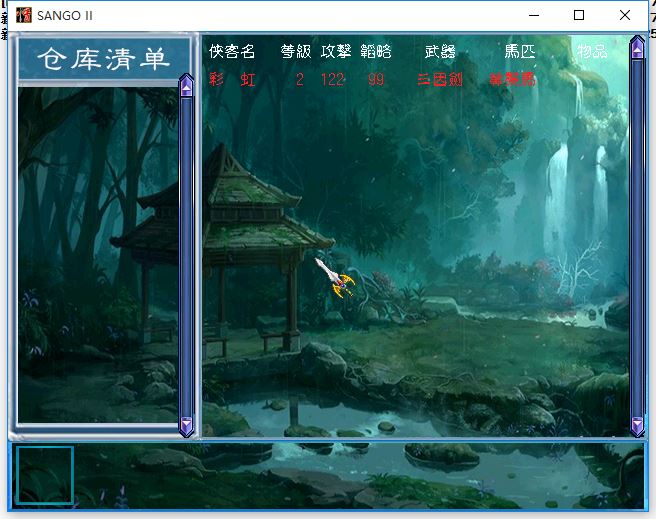
Task: Click the 韜略 column header
Action: tap(376, 51)
